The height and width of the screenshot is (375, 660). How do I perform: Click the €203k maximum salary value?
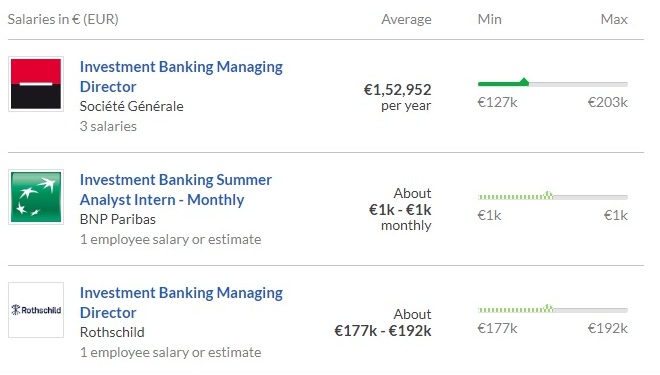(x=607, y=102)
